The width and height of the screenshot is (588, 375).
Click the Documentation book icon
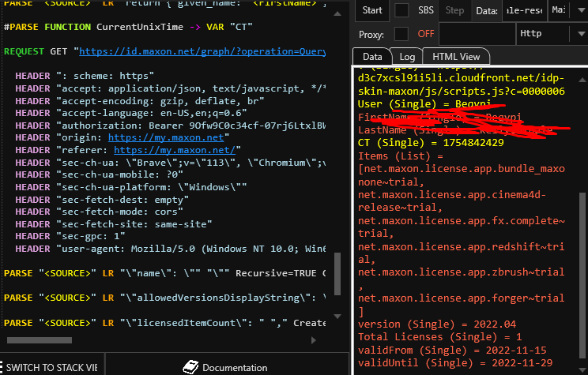coord(190,367)
